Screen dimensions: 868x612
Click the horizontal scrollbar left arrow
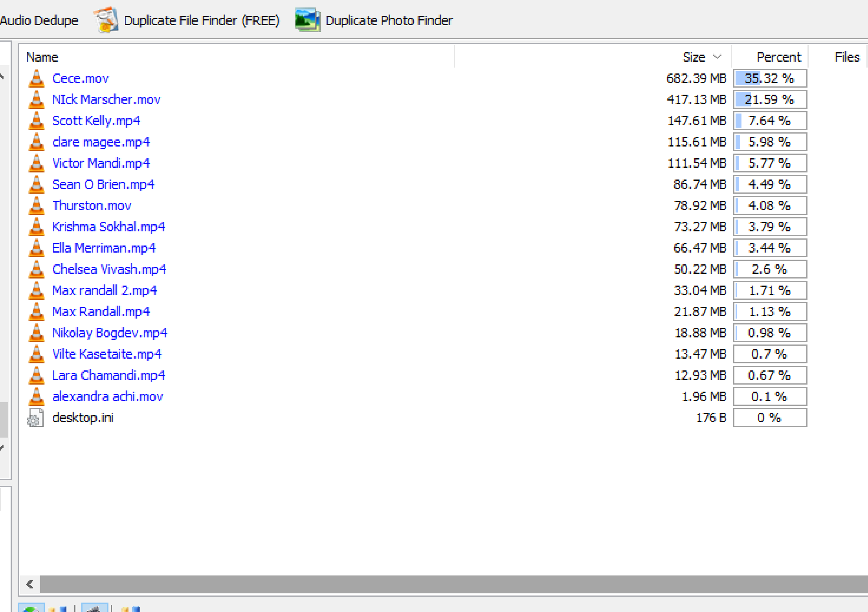pyautogui.click(x=30, y=585)
